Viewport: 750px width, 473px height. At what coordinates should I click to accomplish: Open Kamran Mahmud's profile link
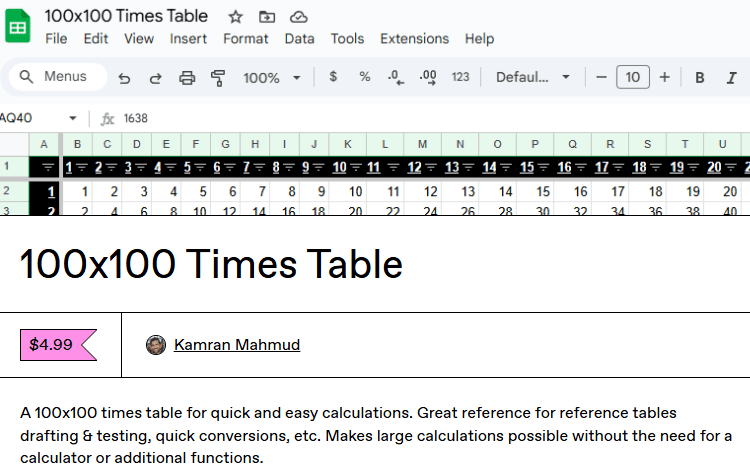coord(236,345)
